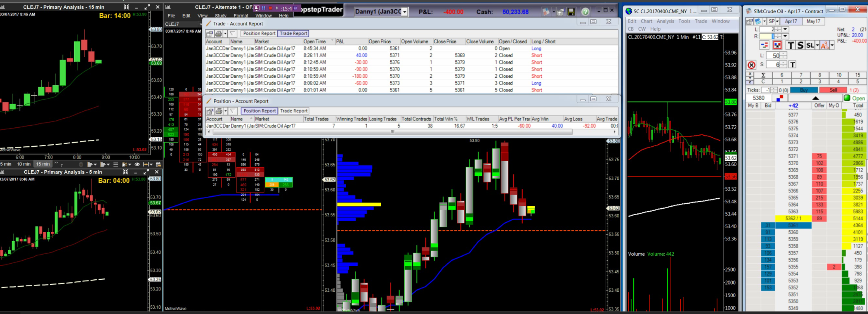Click the green help question mark icon
This screenshot has width=868, height=314.
585,12
